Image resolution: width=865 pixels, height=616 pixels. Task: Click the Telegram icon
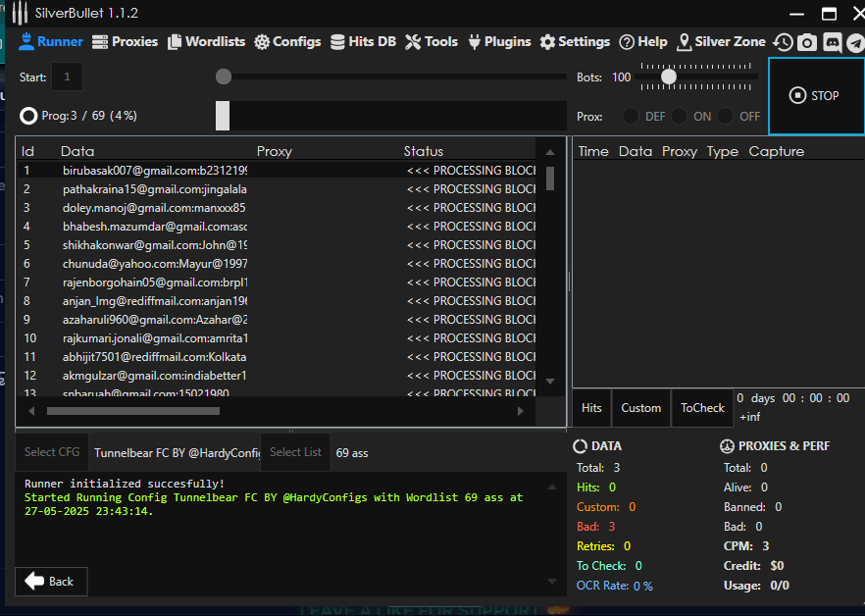pyautogui.click(x=855, y=42)
